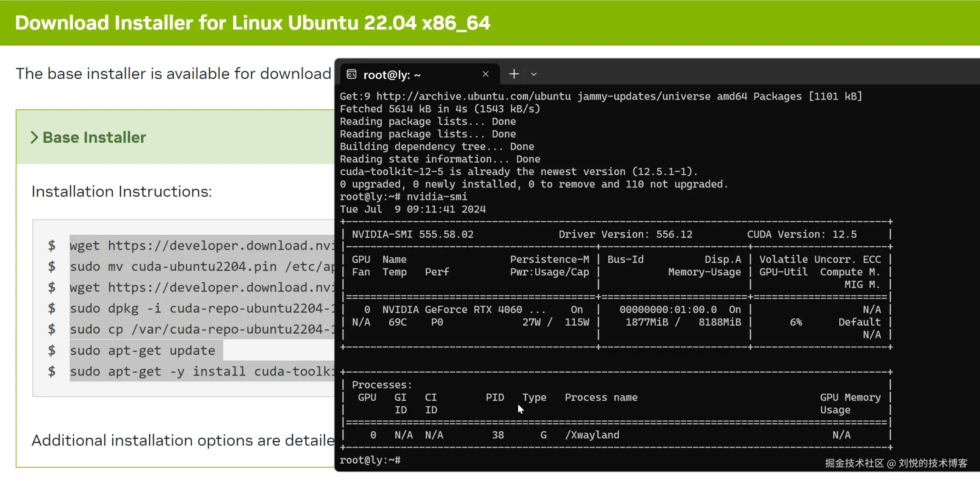Click the second wget developer.download command

tap(202, 287)
